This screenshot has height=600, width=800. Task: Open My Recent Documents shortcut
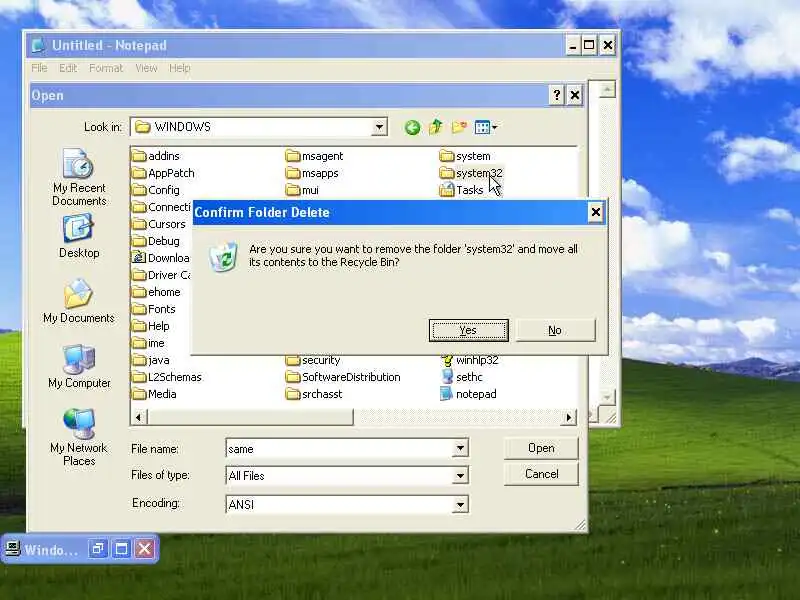79,178
